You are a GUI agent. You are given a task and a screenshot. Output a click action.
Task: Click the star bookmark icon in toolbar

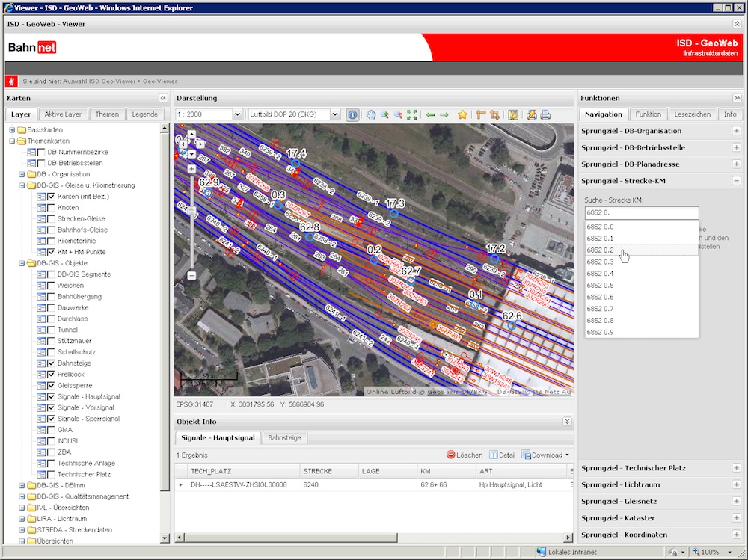tap(462, 114)
